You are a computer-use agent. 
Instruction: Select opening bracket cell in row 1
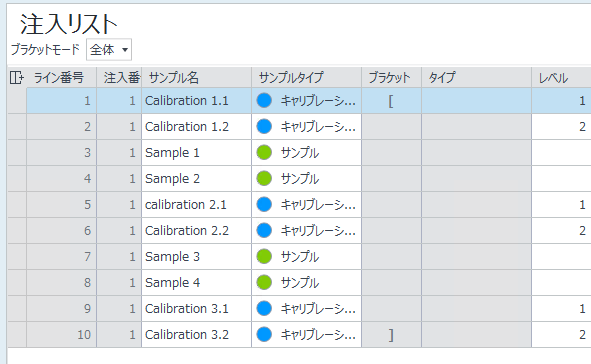391,101
